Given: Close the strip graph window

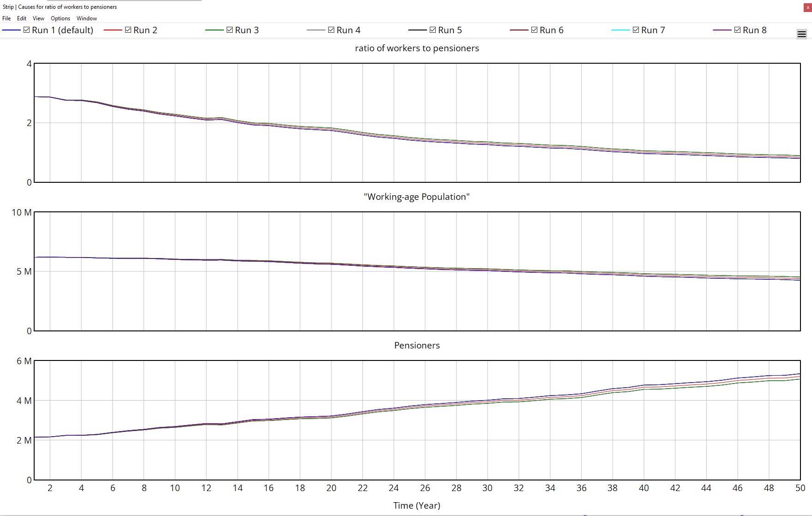Looking at the screenshot, I should [807, 7].
